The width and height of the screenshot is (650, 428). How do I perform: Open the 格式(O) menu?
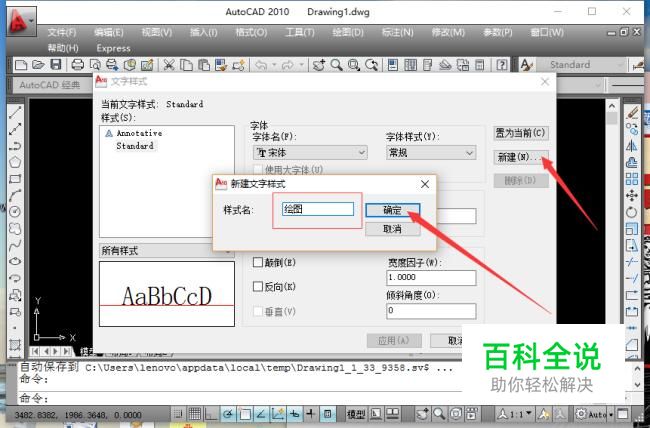pyautogui.click(x=251, y=32)
